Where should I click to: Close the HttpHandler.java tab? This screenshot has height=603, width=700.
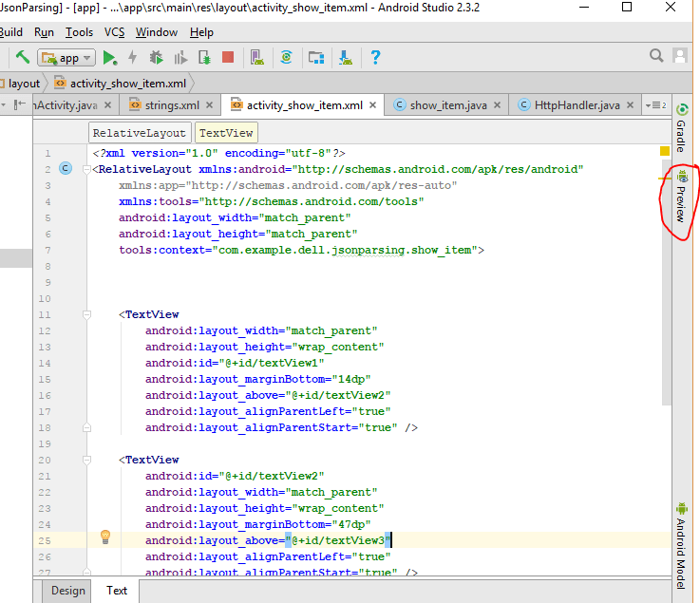(630, 105)
